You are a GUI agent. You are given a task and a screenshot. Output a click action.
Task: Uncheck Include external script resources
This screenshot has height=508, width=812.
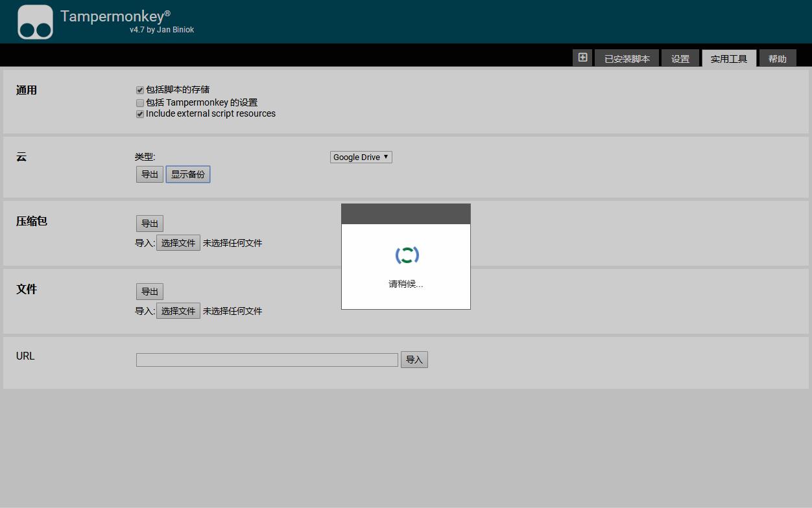(x=140, y=114)
